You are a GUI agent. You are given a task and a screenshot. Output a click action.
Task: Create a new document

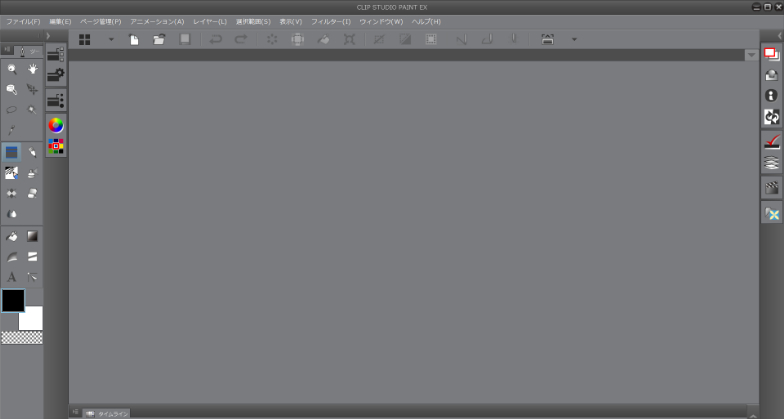(134, 40)
